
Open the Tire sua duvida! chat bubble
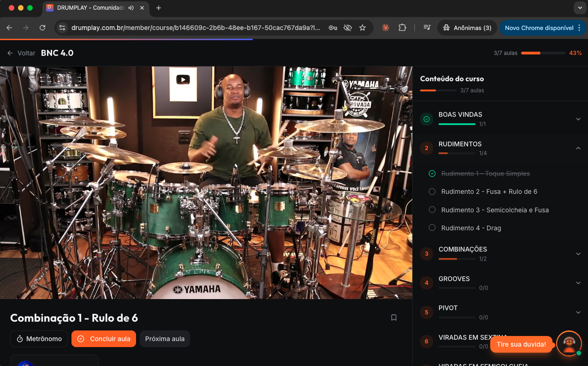[521, 344]
